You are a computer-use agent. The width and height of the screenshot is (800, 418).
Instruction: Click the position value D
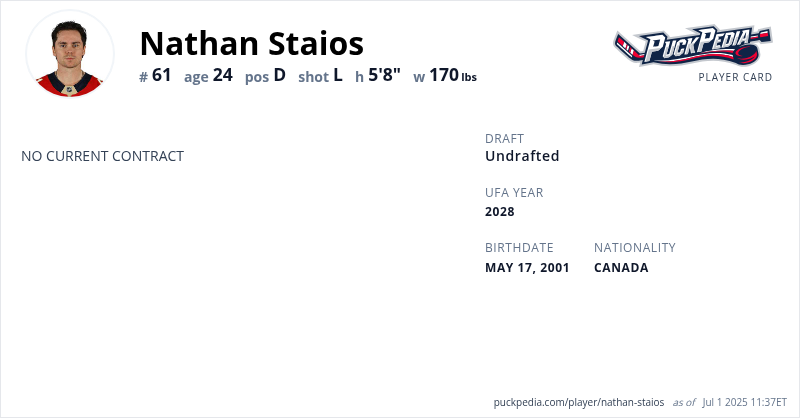(x=280, y=75)
